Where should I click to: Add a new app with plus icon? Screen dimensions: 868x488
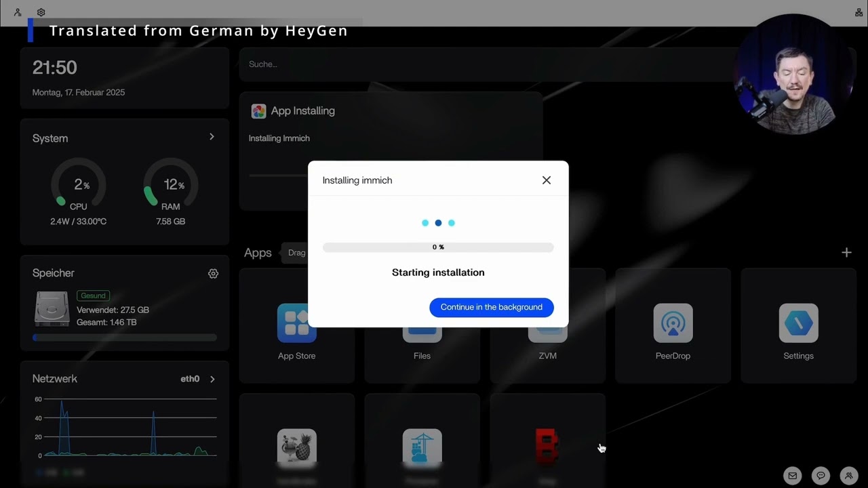pos(846,252)
